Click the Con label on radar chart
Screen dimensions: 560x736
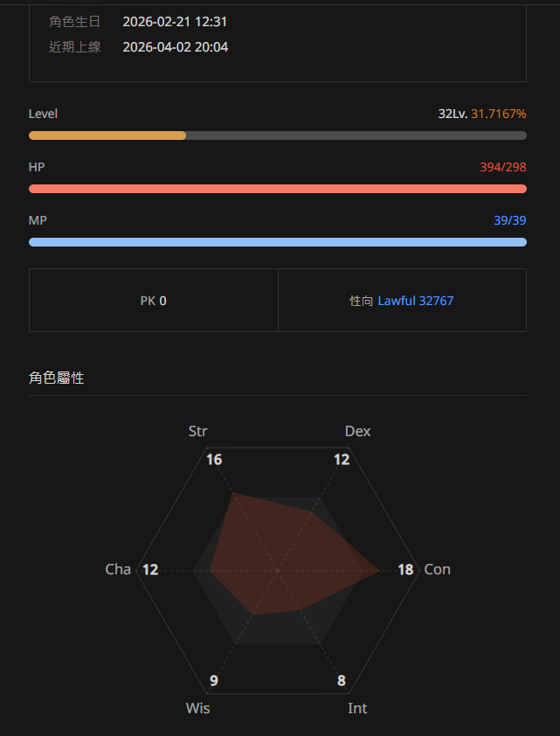point(437,570)
